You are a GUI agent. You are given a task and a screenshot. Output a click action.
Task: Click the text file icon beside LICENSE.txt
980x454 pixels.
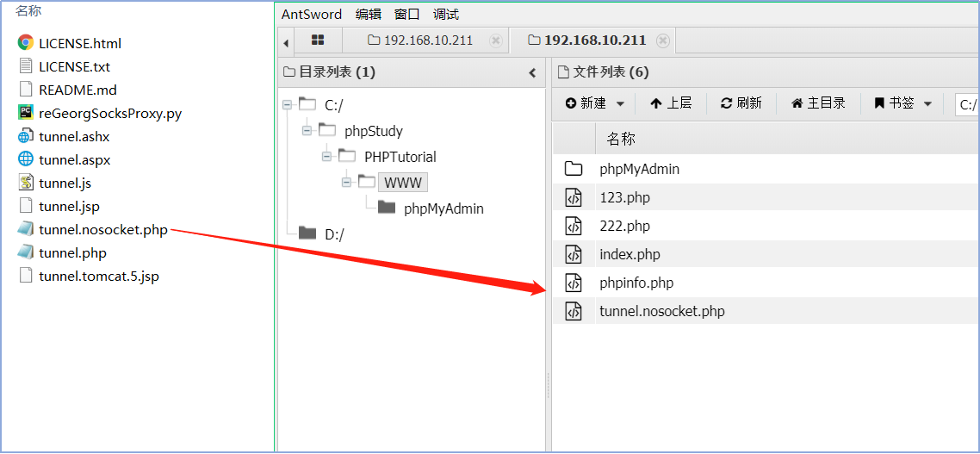(26, 65)
